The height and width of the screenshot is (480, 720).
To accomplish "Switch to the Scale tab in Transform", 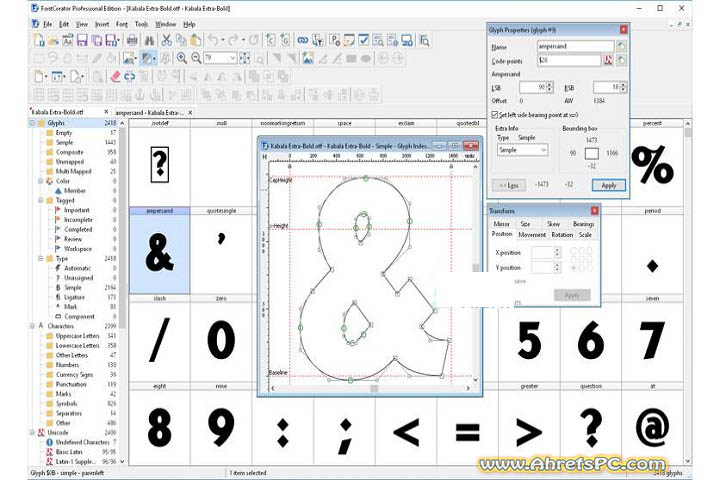I will click(x=585, y=235).
